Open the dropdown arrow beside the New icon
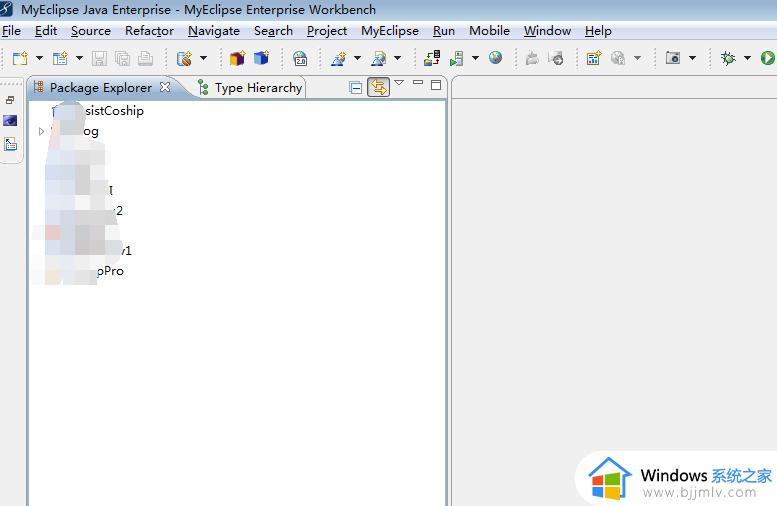This screenshot has width=777, height=506. (x=39, y=58)
